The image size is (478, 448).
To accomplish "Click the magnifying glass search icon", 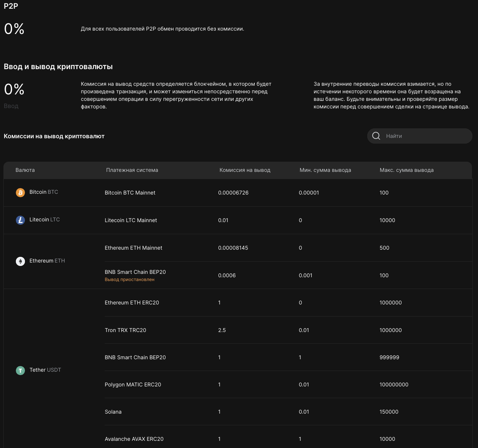I will 376,136.
